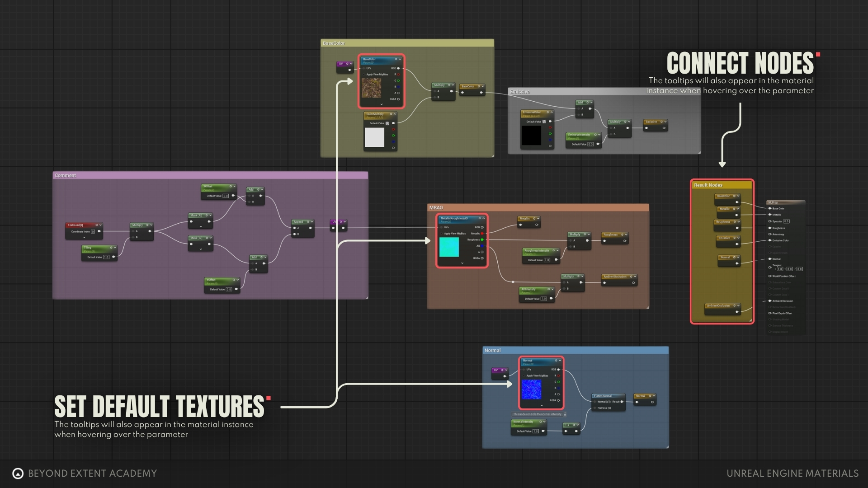Image resolution: width=868 pixels, height=488 pixels.
Task: Click the blue AO output pin on MetallicRoughnessAO
Action: [482, 246]
